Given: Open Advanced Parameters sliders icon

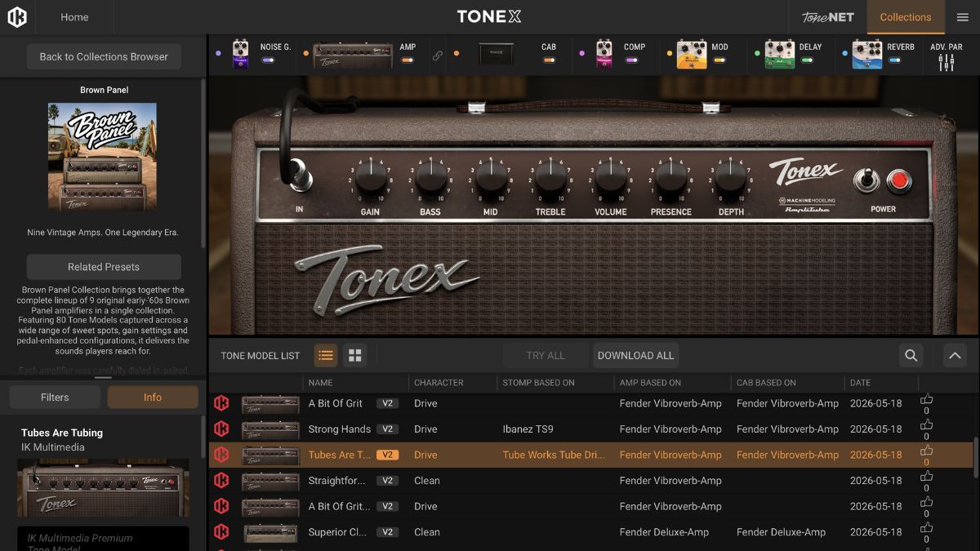Looking at the screenshot, I should tap(946, 62).
